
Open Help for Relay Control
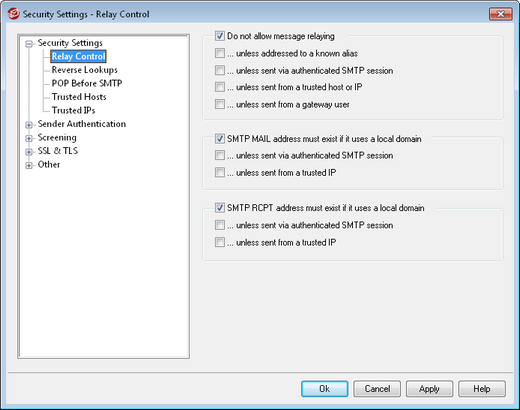pyautogui.click(x=482, y=389)
